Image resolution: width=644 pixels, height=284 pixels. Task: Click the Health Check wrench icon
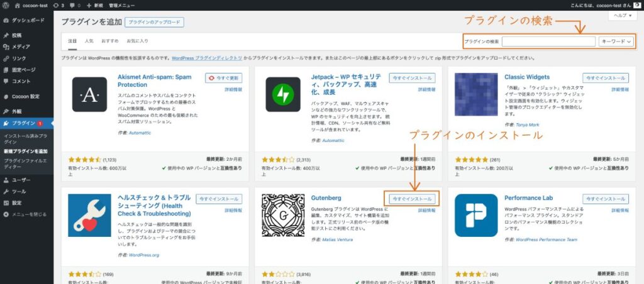pyautogui.click(x=89, y=216)
